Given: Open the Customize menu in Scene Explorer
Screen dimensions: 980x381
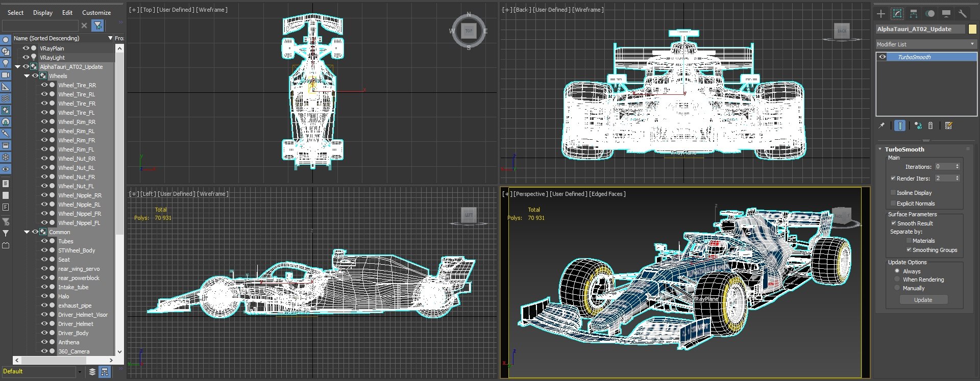Looking at the screenshot, I should tap(96, 12).
